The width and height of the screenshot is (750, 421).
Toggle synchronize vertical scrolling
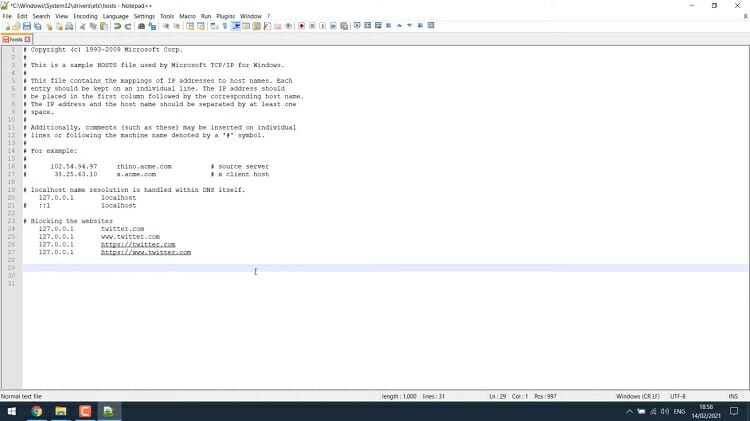[x=190, y=26]
